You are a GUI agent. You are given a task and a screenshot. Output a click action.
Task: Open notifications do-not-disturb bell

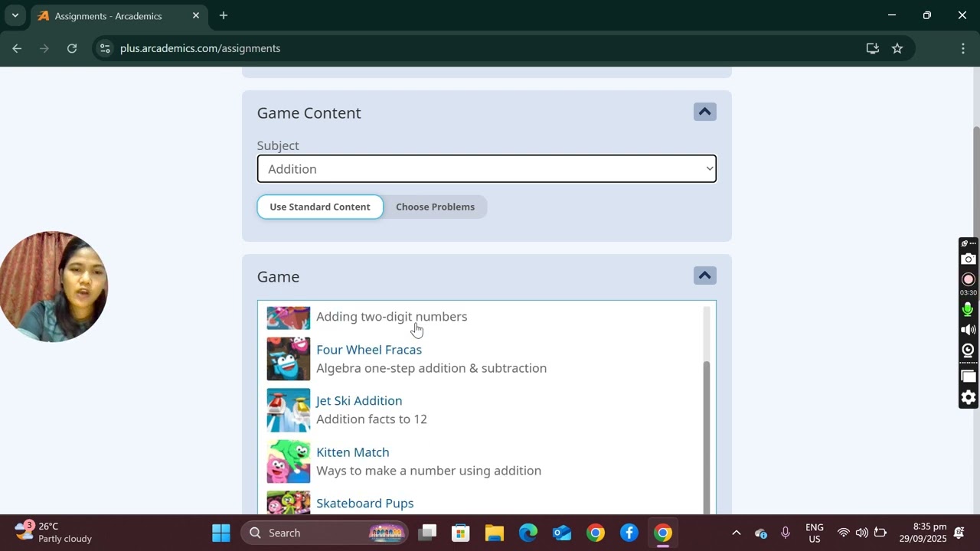click(959, 533)
